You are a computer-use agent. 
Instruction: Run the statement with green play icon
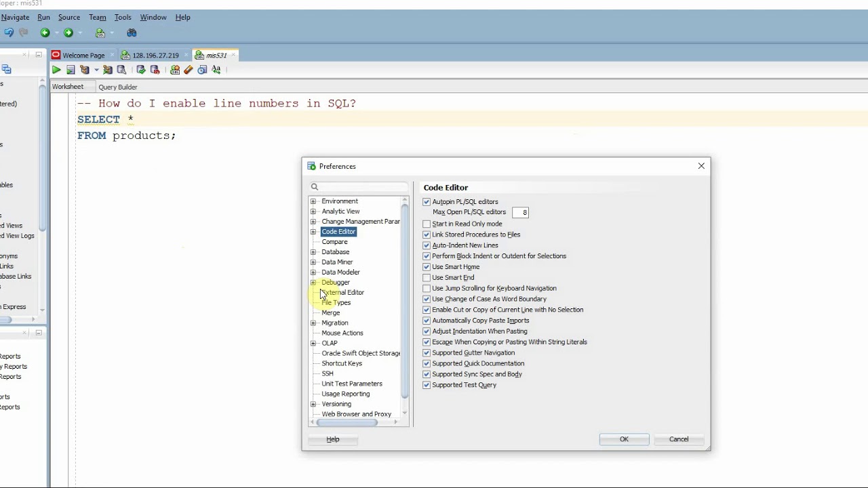[x=56, y=70]
